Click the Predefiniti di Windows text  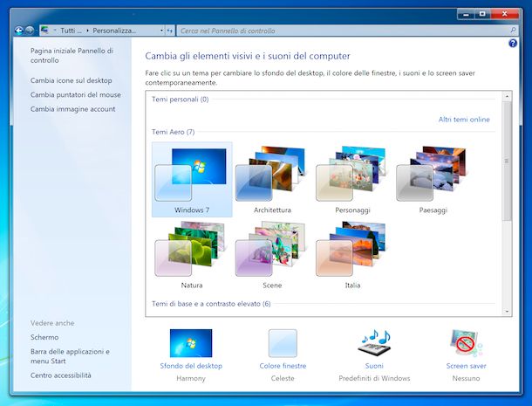coord(374,378)
